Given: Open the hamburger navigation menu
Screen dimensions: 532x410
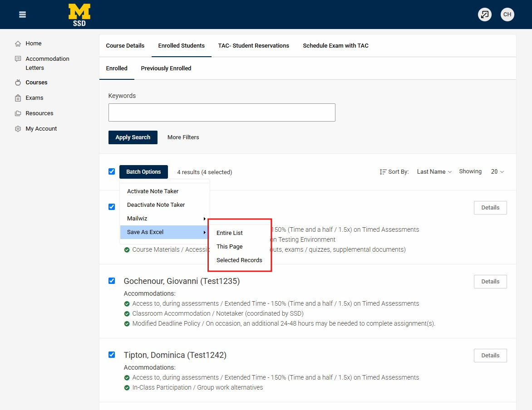Looking at the screenshot, I should pyautogui.click(x=22, y=15).
